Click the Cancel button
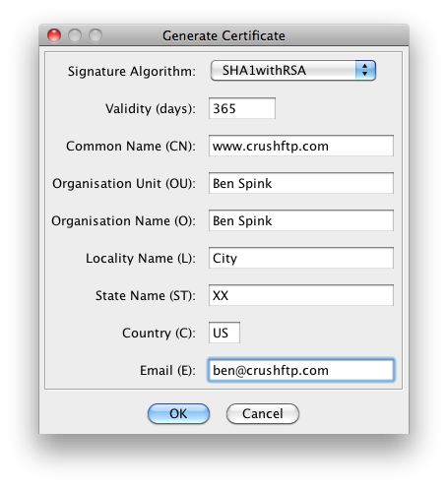The image size is (448, 488). [x=263, y=413]
